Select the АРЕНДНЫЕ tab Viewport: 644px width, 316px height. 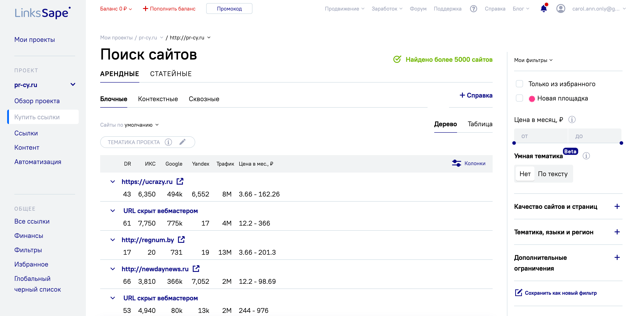[x=119, y=74]
